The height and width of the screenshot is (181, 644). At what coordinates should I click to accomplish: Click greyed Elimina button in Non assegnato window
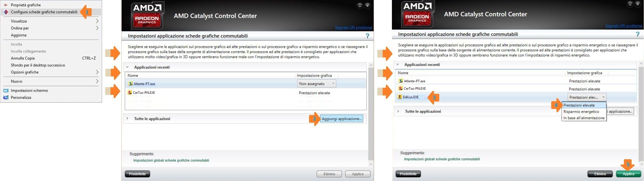329,174
